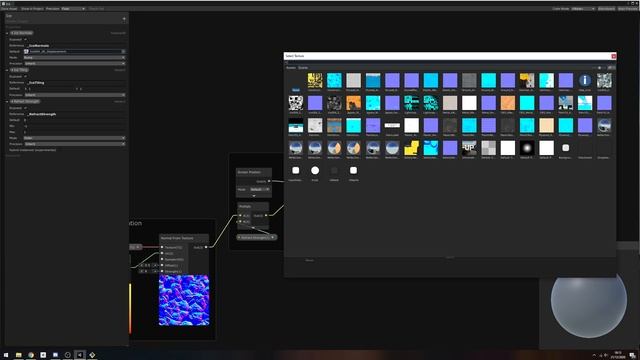The height and width of the screenshot is (360, 640).
Task: Open the Precision dropdown of _RefractStrength
Action: tap(74, 144)
